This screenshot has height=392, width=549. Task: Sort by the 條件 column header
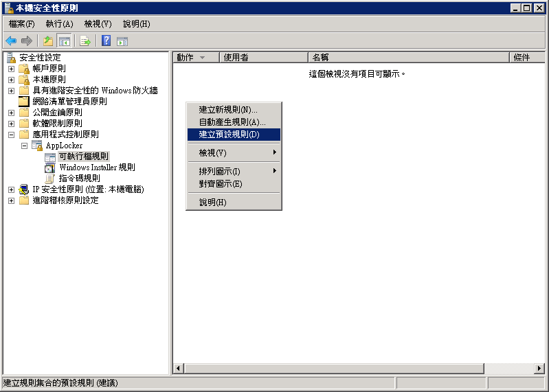(x=527, y=58)
